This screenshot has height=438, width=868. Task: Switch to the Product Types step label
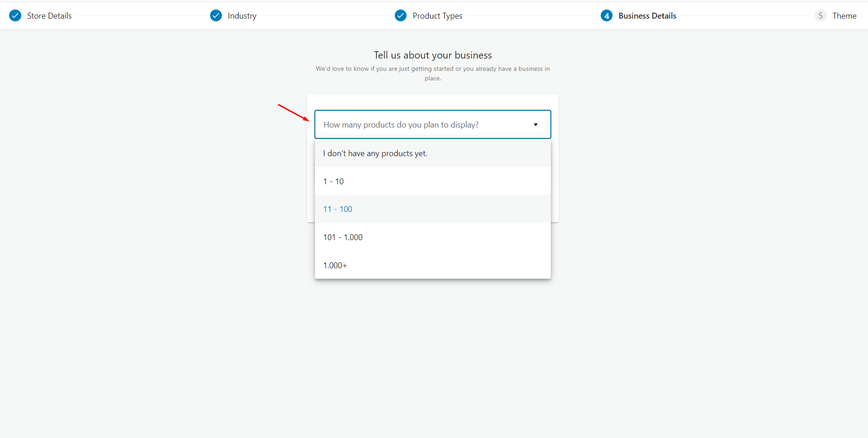[437, 16]
